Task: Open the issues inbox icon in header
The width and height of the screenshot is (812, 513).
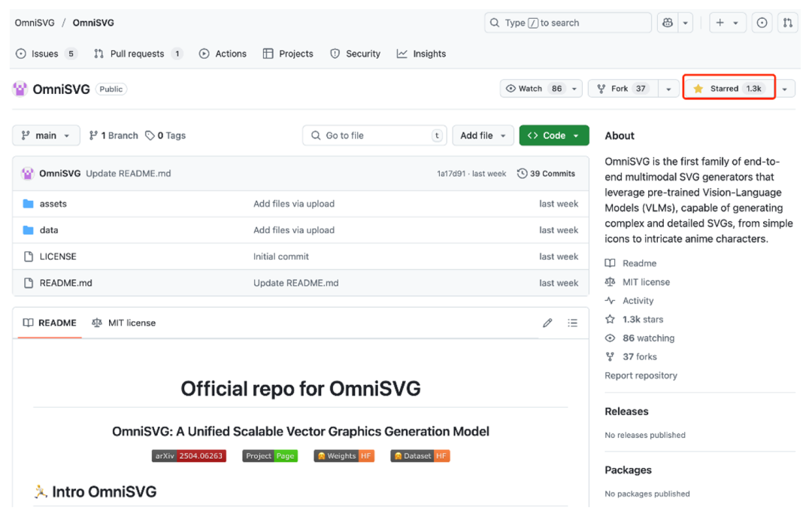Action: [762, 23]
